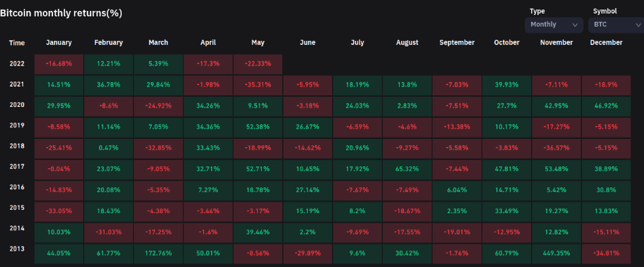The width and height of the screenshot is (644, 267).
Task: Click the November 2018 cell -36.57%
Action: [x=556, y=148]
